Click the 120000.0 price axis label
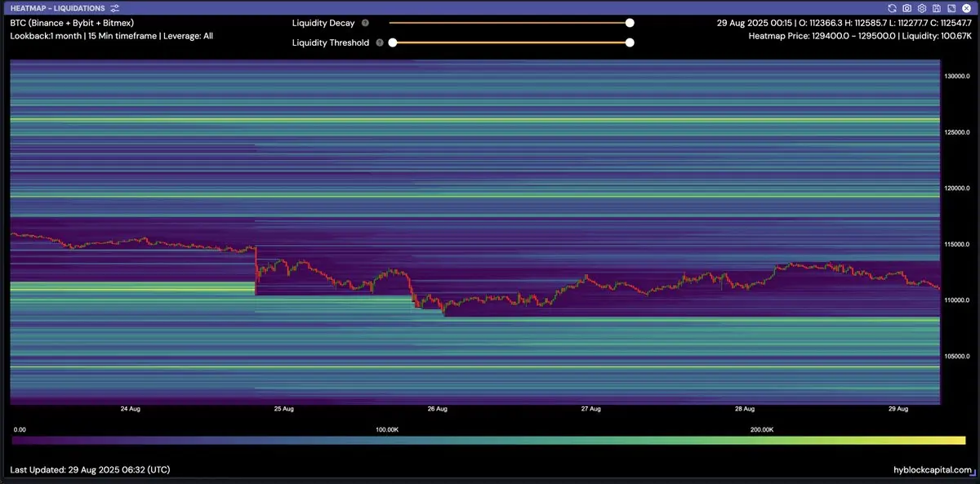980x484 pixels. click(956, 189)
